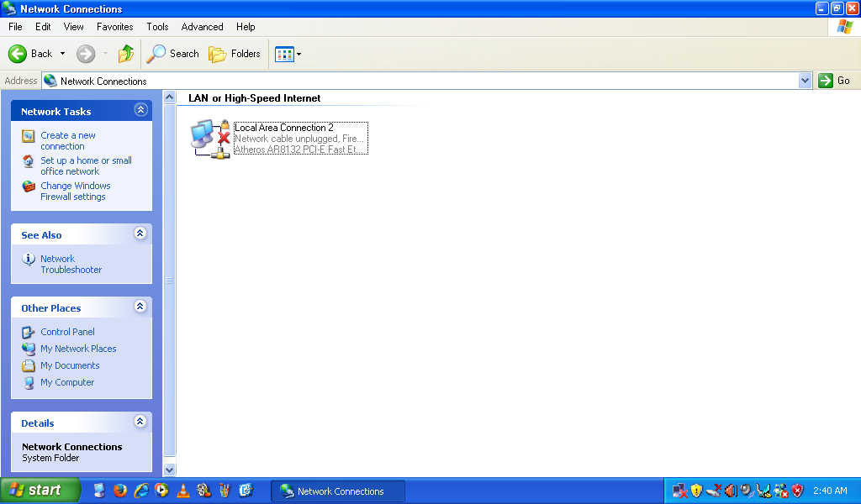The width and height of the screenshot is (861, 504).
Task: Click the sidebar scroll up arrow
Action: tap(170, 97)
